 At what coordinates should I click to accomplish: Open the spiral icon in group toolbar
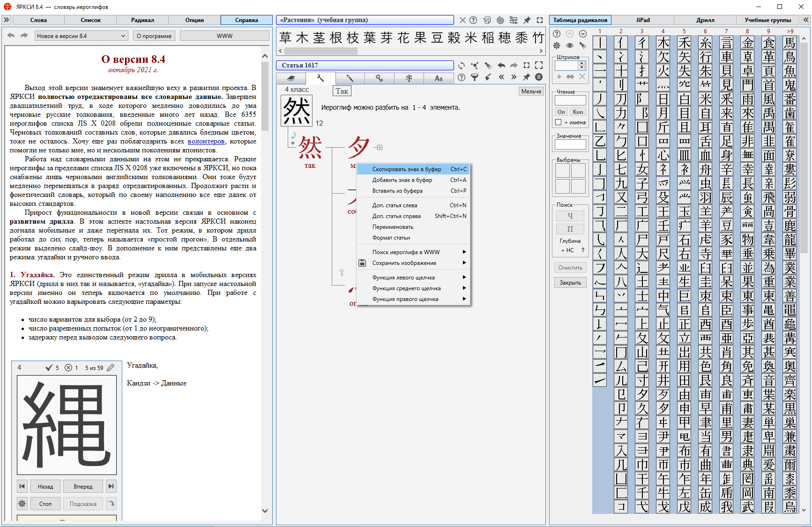pyautogui.click(x=500, y=20)
